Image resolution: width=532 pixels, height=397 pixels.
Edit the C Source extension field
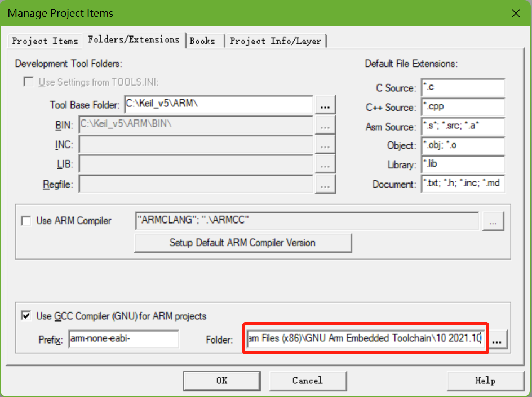(x=462, y=88)
